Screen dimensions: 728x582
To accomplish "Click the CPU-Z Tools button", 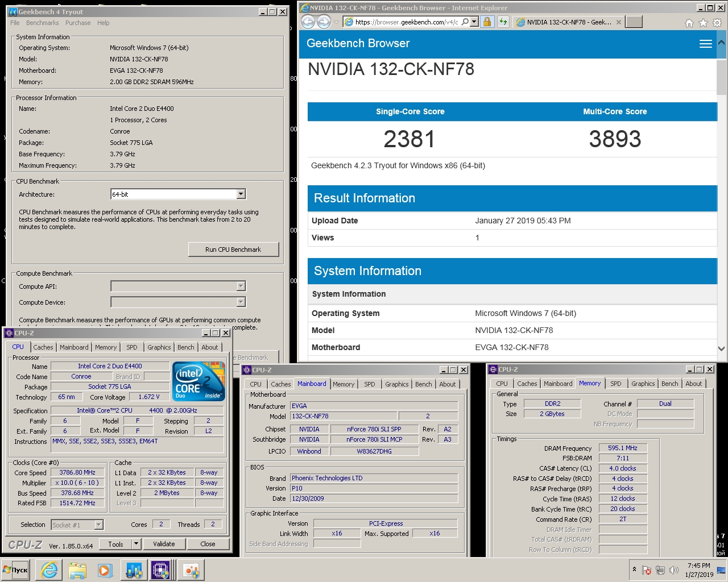I will pyautogui.click(x=115, y=544).
